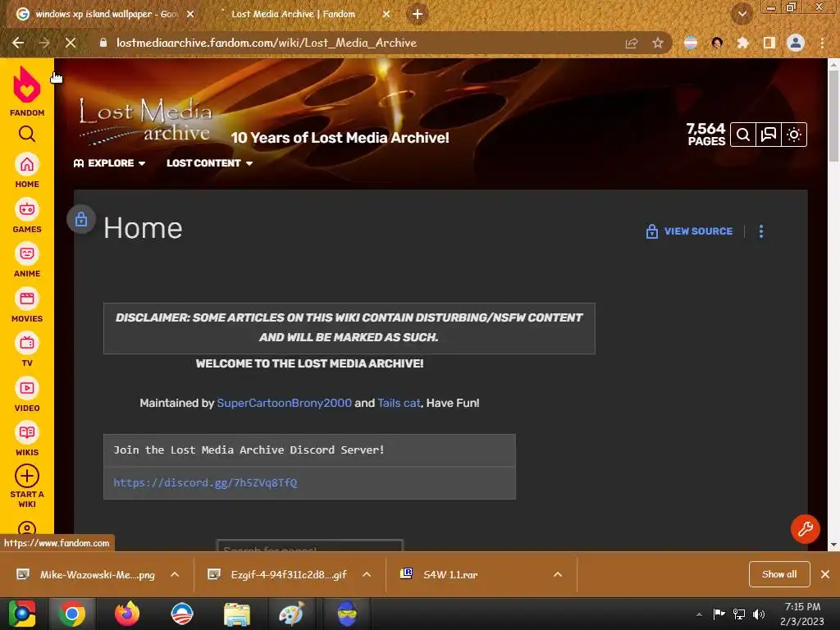
Task: Open the wiki Discuss icon
Action: [769, 135]
